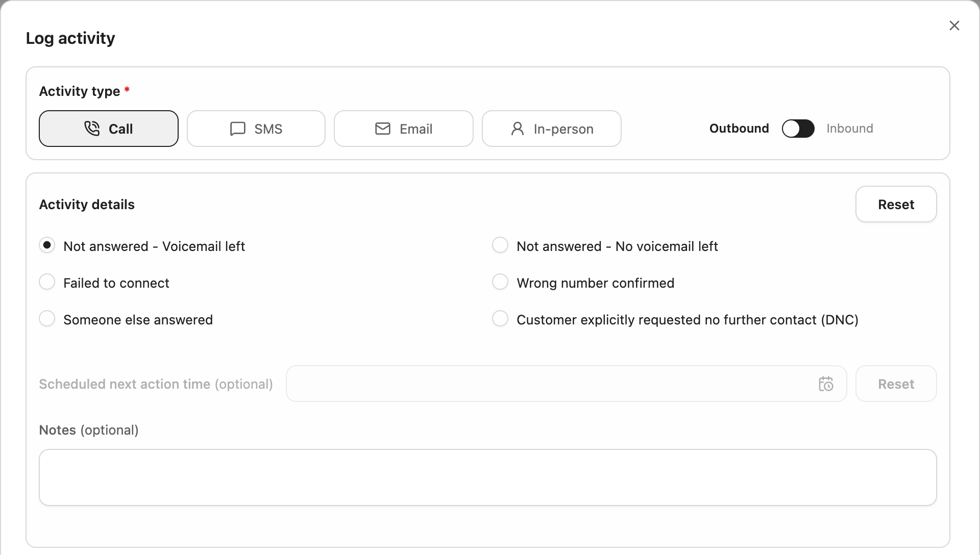Choose SMS as activity type
980x555 pixels.
[256, 129]
